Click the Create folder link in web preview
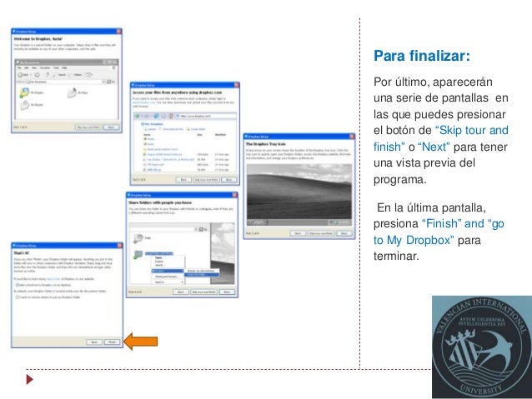 click(196, 129)
